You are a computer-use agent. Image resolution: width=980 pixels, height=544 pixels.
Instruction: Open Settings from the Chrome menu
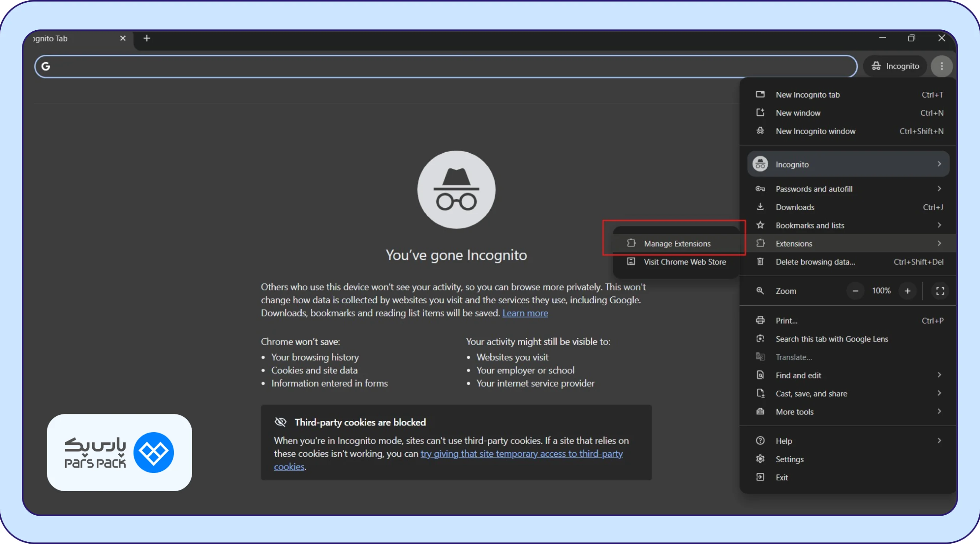click(848, 459)
